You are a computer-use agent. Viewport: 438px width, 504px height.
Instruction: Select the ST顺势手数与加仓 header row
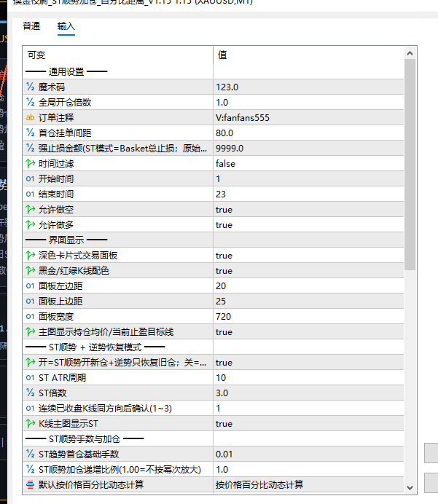[x=214, y=438]
